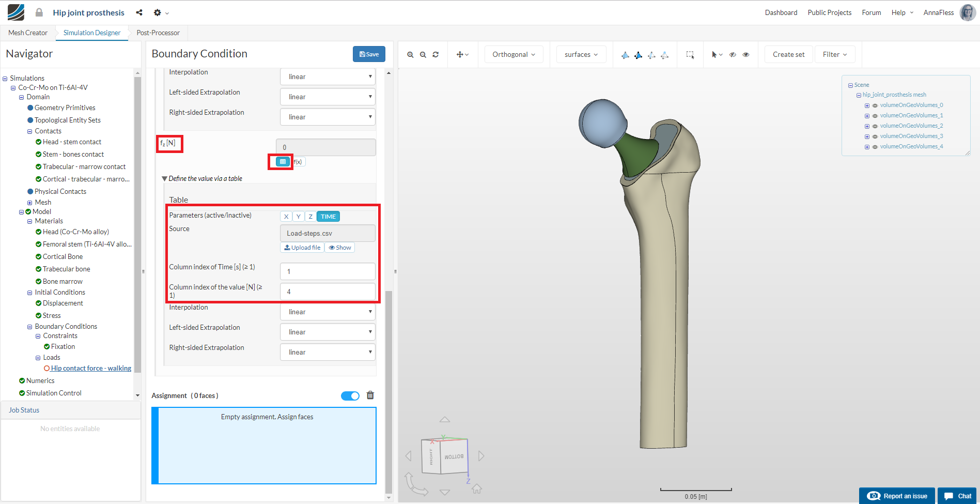
Task: Save the boundary condition
Action: (x=369, y=54)
